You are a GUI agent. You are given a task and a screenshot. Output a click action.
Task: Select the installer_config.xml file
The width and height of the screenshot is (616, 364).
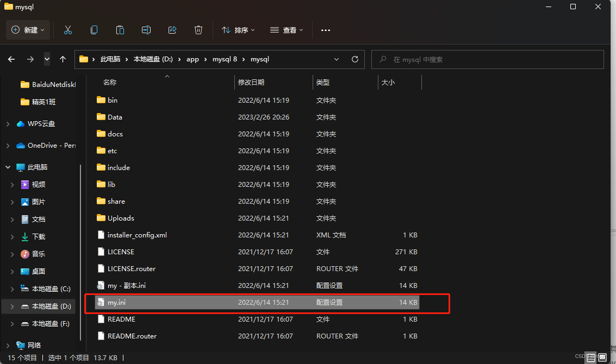(137, 235)
